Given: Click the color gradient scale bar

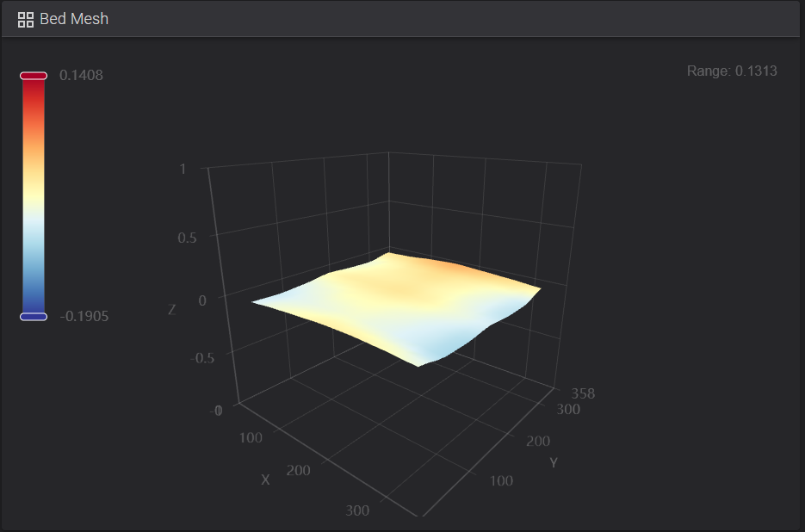Looking at the screenshot, I should click(34, 196).
